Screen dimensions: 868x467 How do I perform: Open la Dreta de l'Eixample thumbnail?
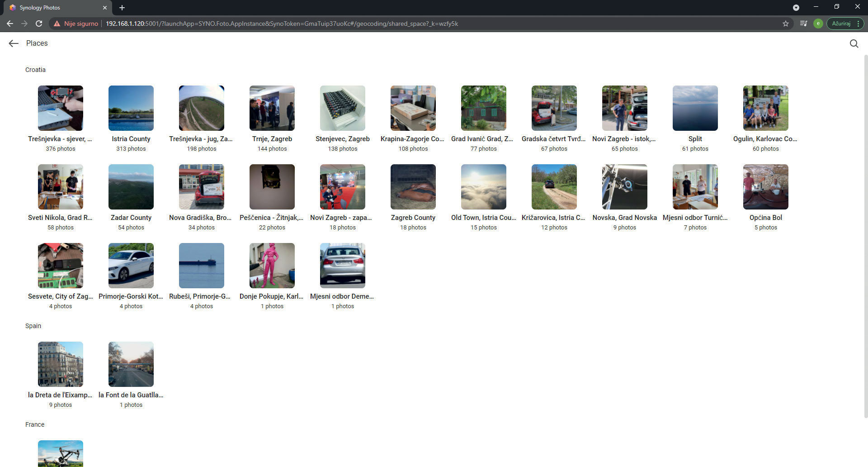coord(61,364)
